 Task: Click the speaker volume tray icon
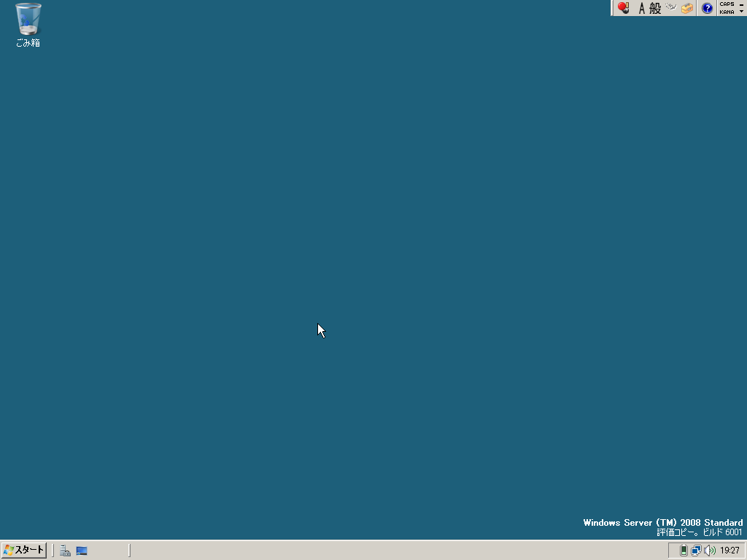coord(709,551)
